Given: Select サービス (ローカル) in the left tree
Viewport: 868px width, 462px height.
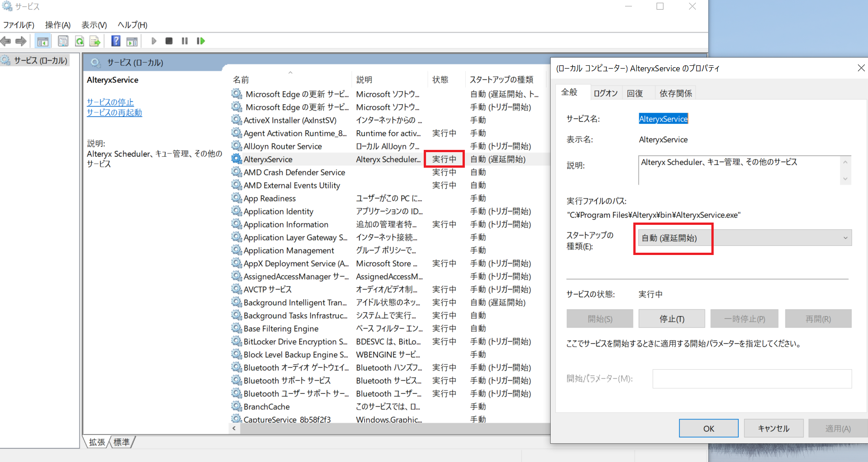Looking at the screenshot, I should [40, 60].
